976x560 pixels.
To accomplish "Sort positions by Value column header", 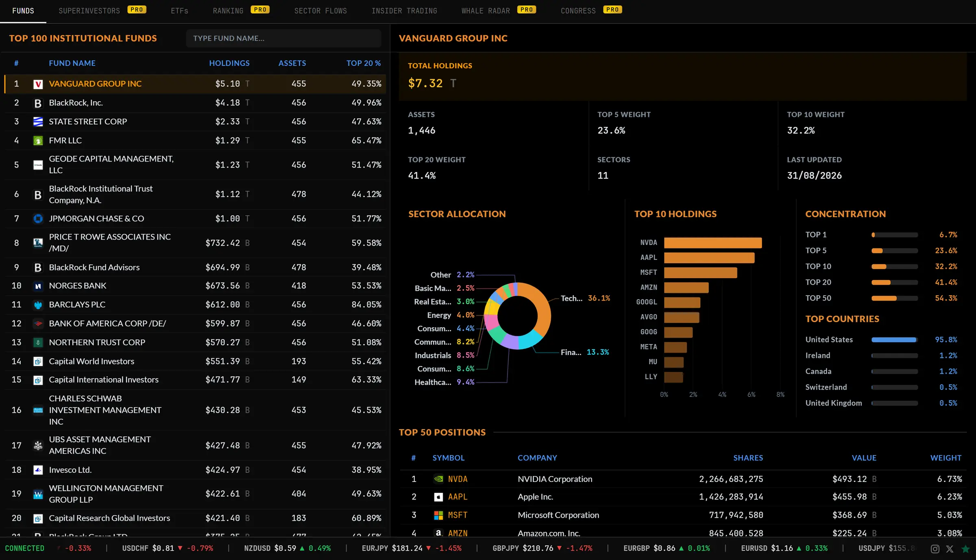I will coord(864,458).
